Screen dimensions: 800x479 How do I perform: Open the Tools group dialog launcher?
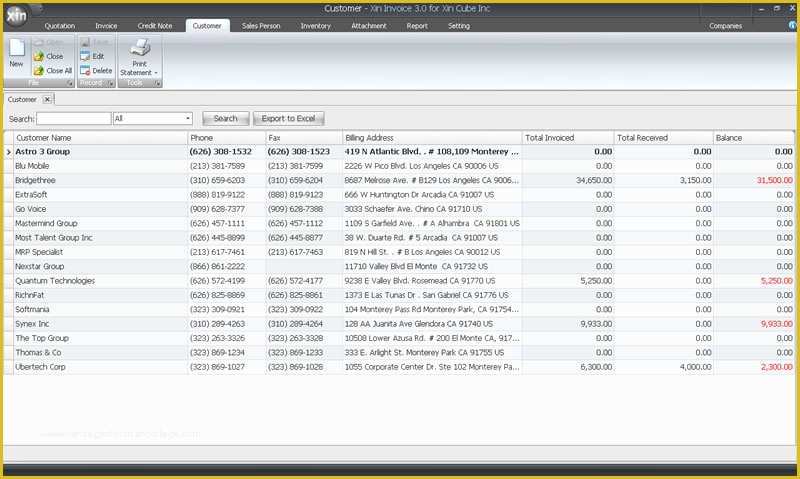click(x=158, y=83)
